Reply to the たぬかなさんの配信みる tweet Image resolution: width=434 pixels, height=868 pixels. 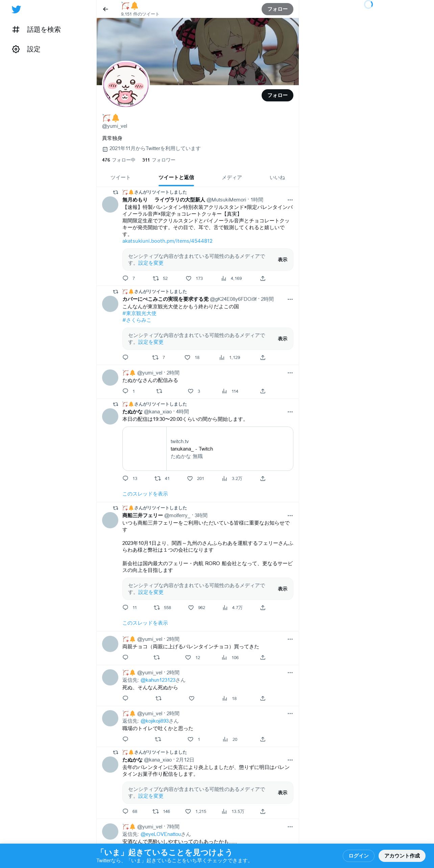125,391
